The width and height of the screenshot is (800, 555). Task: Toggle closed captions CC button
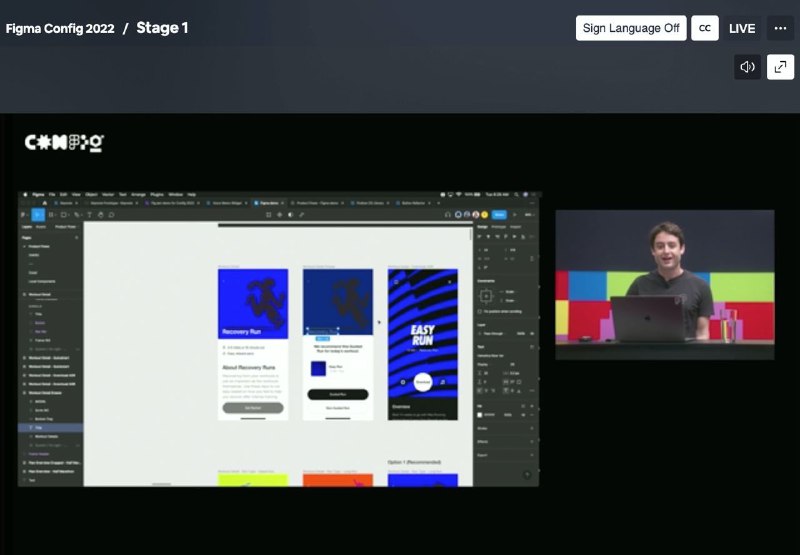[x=705, y=28]
